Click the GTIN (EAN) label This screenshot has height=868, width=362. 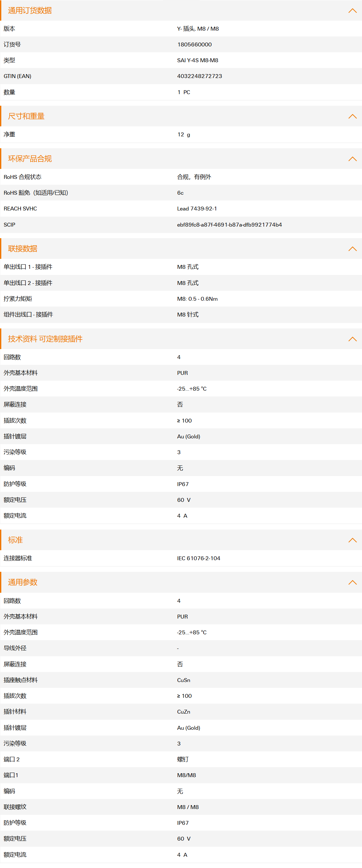[x=17, y=76]
